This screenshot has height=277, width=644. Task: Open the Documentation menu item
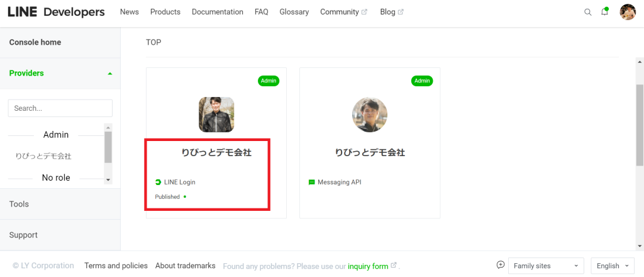217,12
